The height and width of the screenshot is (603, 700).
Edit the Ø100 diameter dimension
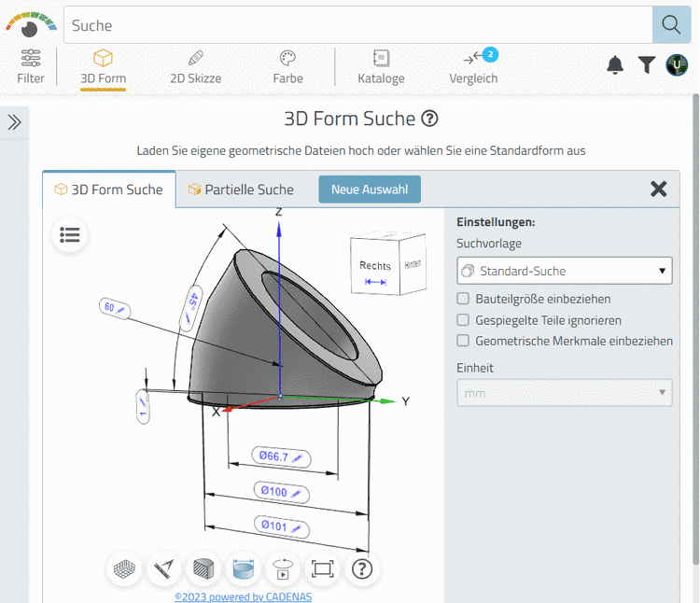click(281, 492)
